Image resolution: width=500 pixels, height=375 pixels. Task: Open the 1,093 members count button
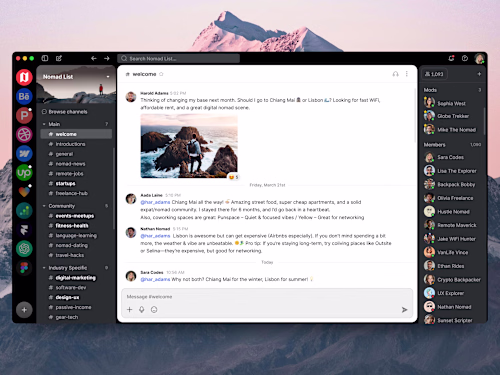click(x=434, y=74)
